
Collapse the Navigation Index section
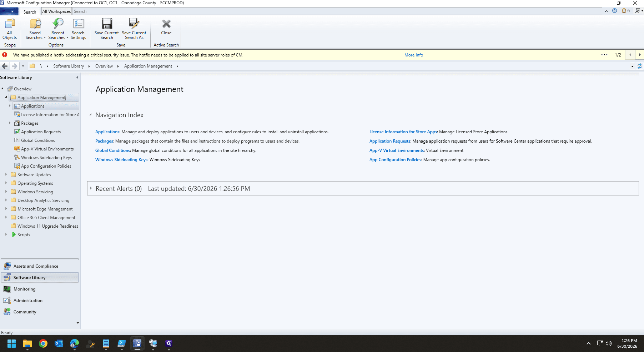click(90, 115)
